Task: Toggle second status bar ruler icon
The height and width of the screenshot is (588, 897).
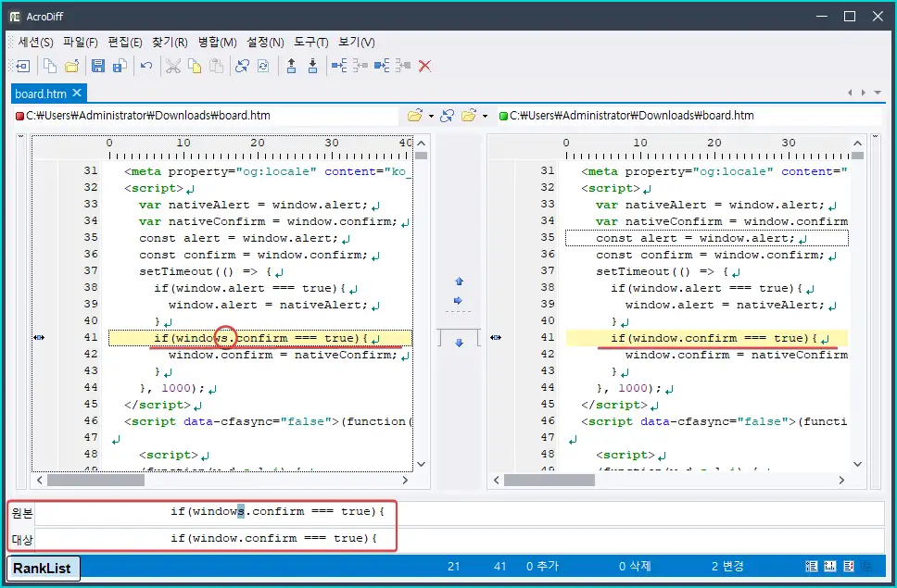Action: 830,567
